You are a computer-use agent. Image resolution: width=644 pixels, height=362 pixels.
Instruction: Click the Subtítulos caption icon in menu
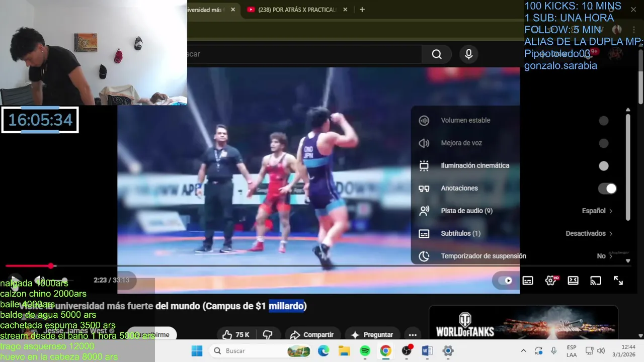(424, 233)
